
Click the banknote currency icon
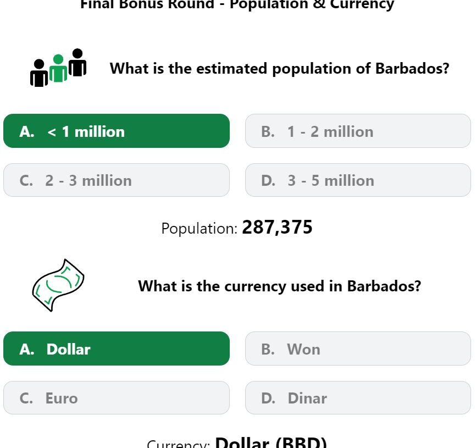(58, 285)
